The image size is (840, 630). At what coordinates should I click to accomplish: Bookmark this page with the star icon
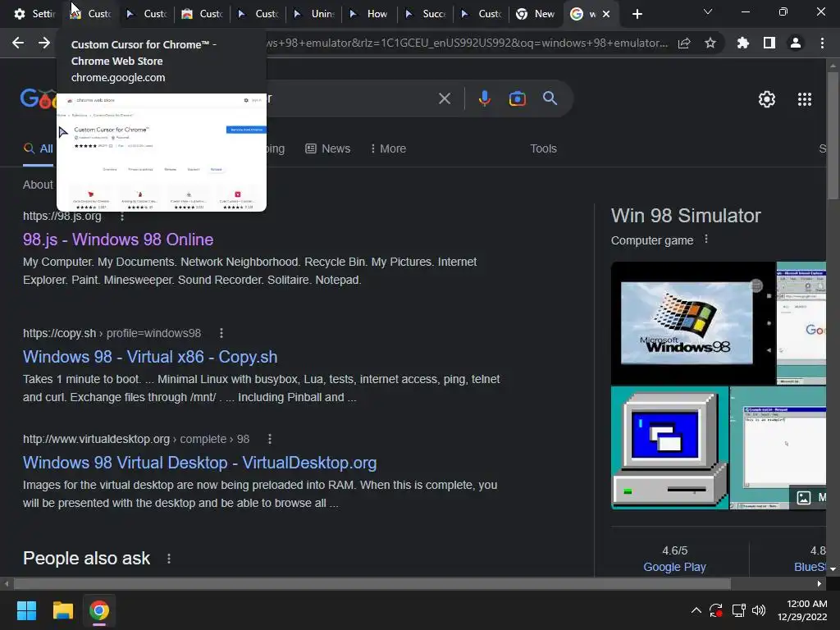coord(710,43)
